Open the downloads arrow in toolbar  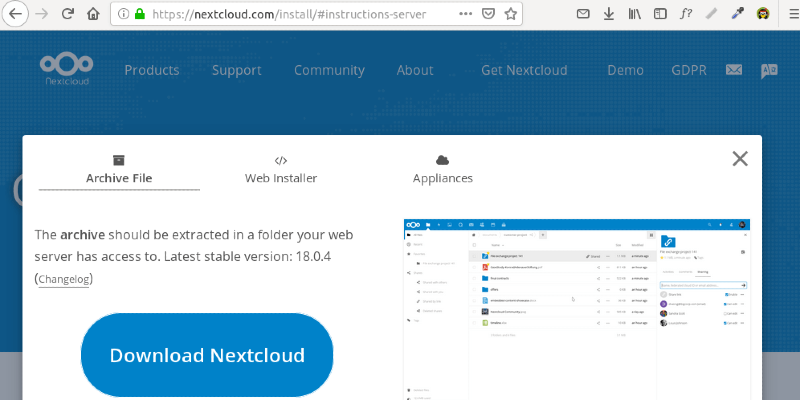point(609,14)
